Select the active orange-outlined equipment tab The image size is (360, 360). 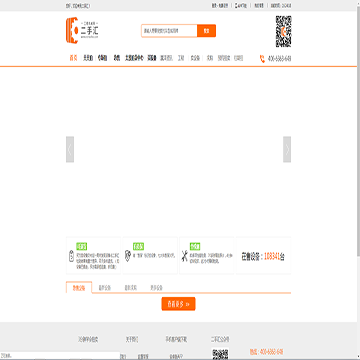pos(79,287)
